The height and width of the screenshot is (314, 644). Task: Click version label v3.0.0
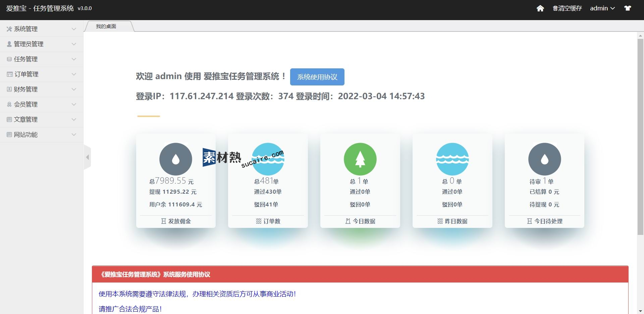(85, 8)
